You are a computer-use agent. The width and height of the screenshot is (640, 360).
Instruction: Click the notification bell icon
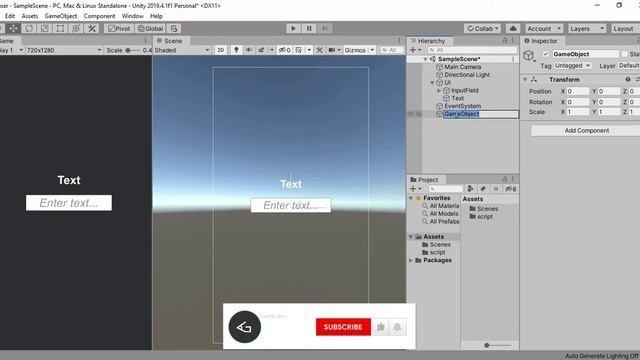click(397, 327)
